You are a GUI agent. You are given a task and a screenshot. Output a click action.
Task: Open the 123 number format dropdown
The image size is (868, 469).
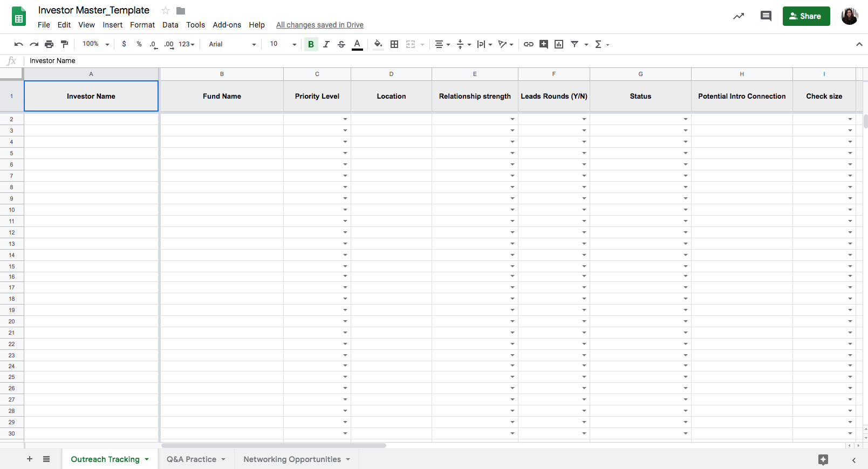point(187,44)
